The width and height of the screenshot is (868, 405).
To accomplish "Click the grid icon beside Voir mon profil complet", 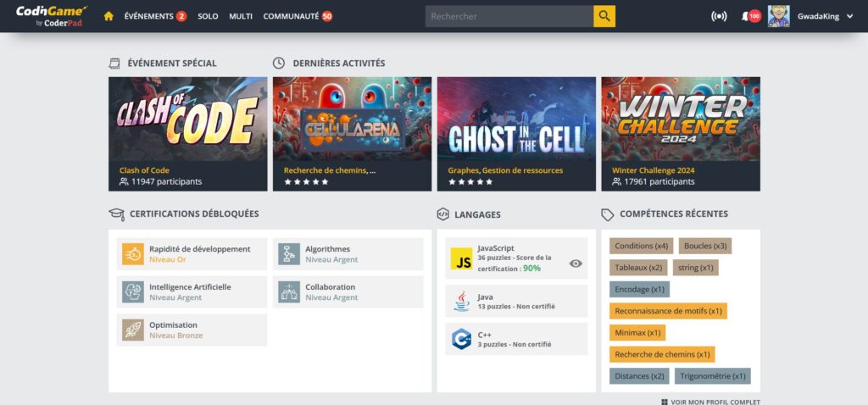I will tap(665, 402).
